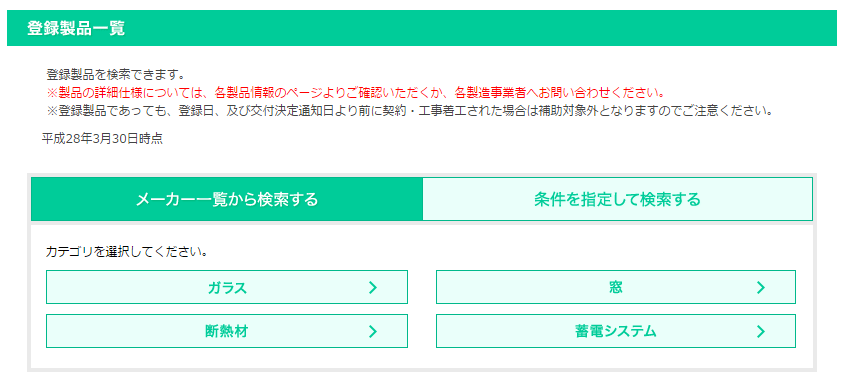Click the black 補助対象外 caution note
Image resolution: width=848 pixels, height=381 pixels.
(x=409, y=110)
